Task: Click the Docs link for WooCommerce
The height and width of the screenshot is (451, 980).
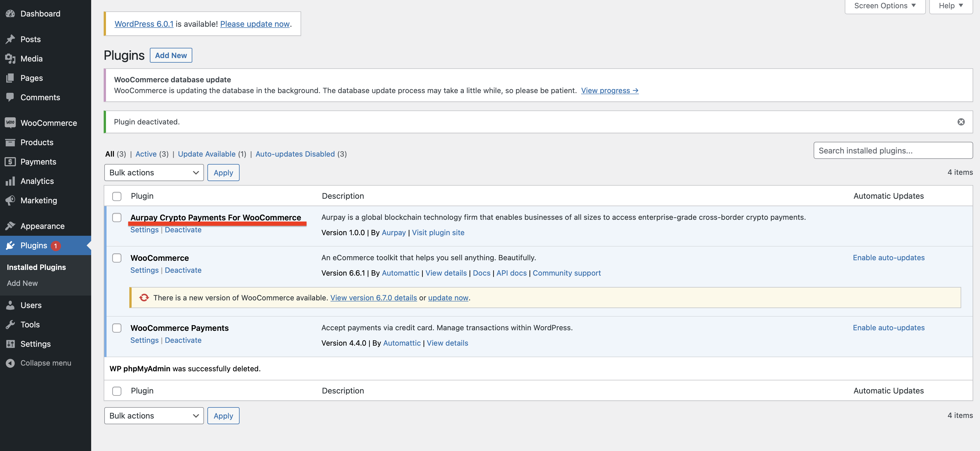Action: coord(482,273)
